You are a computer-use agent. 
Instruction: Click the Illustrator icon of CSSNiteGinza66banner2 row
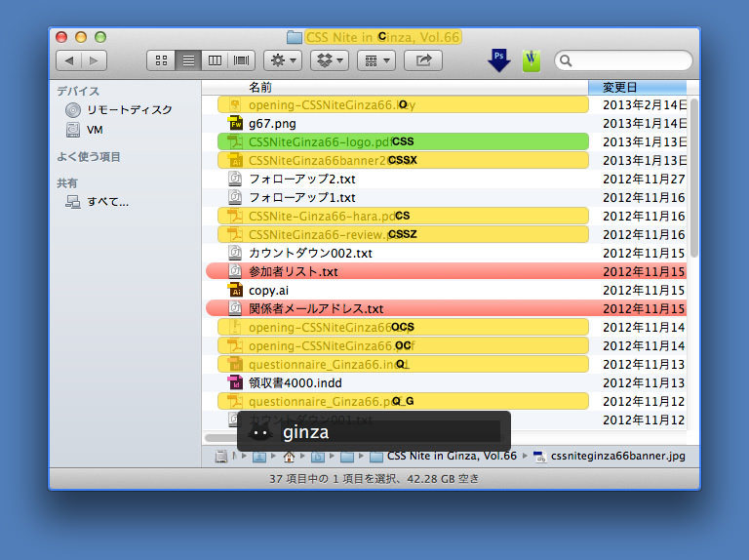coord(234,160)
